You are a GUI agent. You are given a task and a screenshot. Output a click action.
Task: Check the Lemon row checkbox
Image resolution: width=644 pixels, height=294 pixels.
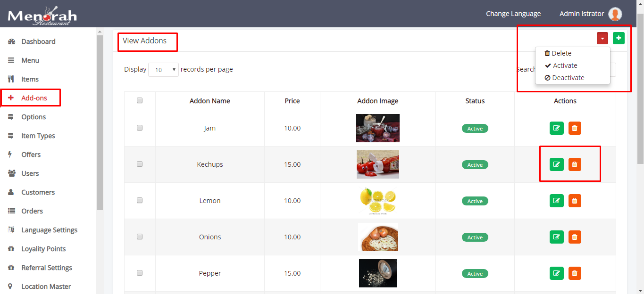(x=140, y=200)
